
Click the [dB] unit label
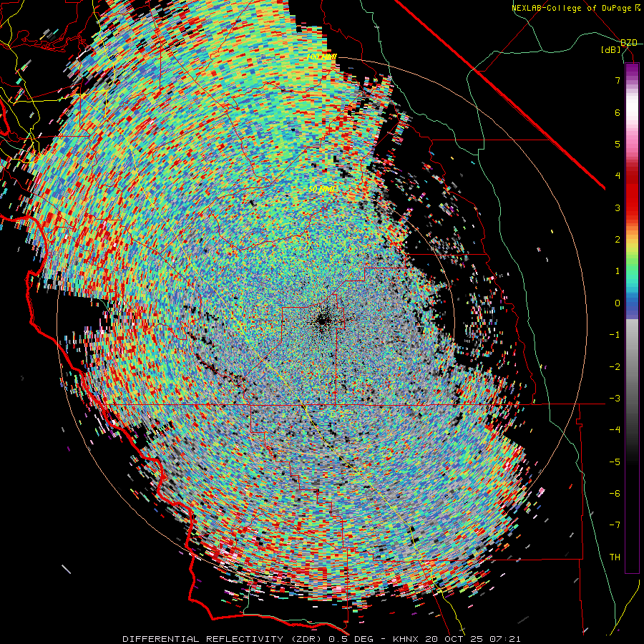coord(611,49)
